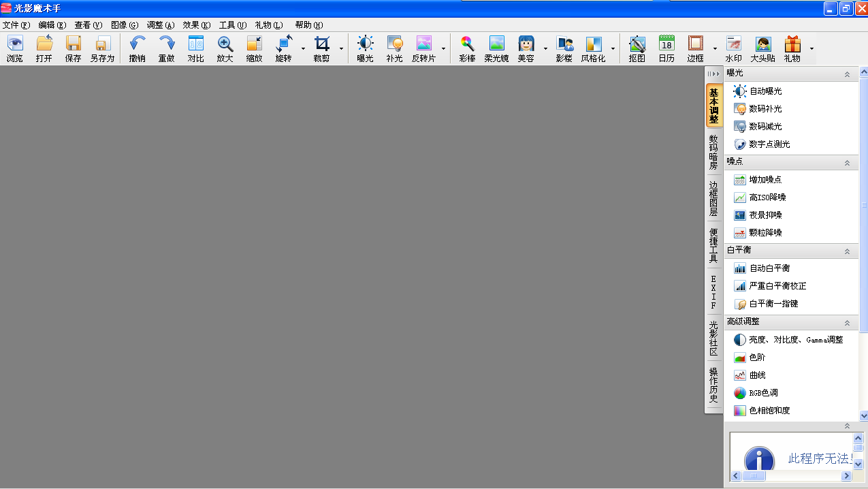This screenshot has width=868, height=489.
Task: Open the 文件 menu
Action: pyautogui.click(x=16, y=25)
